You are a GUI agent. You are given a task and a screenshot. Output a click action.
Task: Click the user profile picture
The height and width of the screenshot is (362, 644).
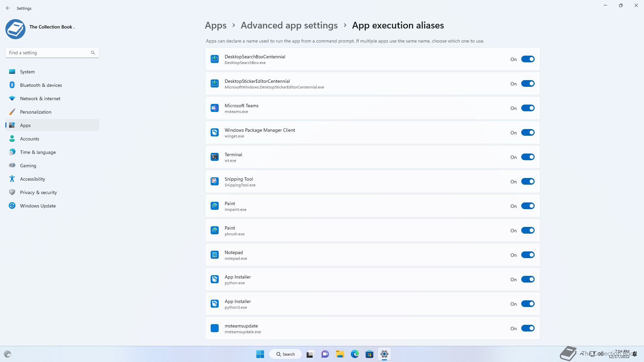coord(15,29)
